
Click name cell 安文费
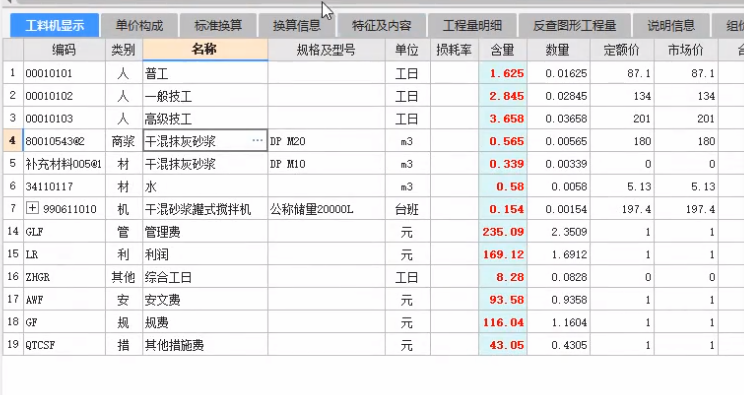[x=205, y=300]
